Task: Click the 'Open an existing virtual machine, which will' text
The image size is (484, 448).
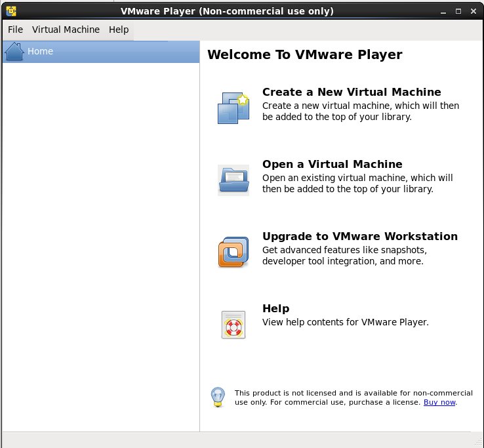Action: pyautogui.click(x=357, y=178)
